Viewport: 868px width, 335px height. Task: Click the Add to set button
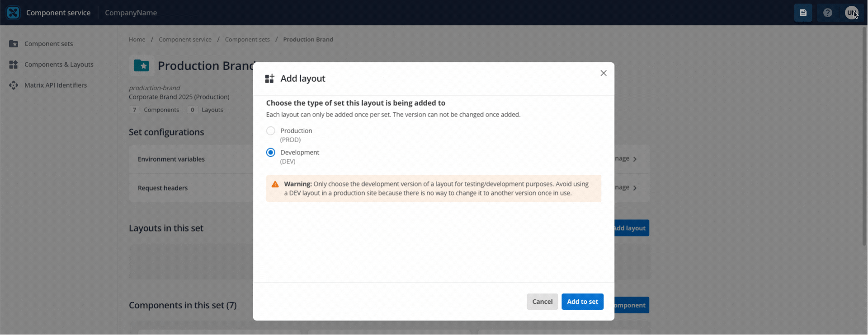click(582, 302)
